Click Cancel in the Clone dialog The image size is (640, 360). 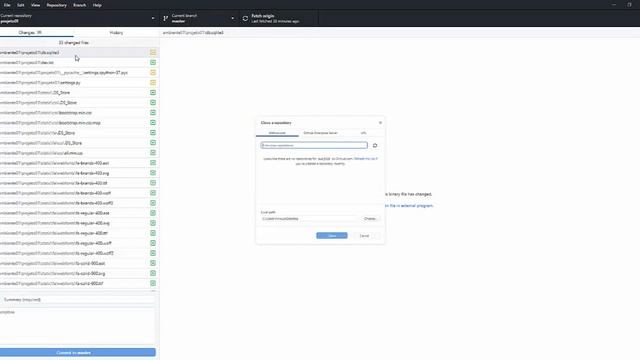364,236
